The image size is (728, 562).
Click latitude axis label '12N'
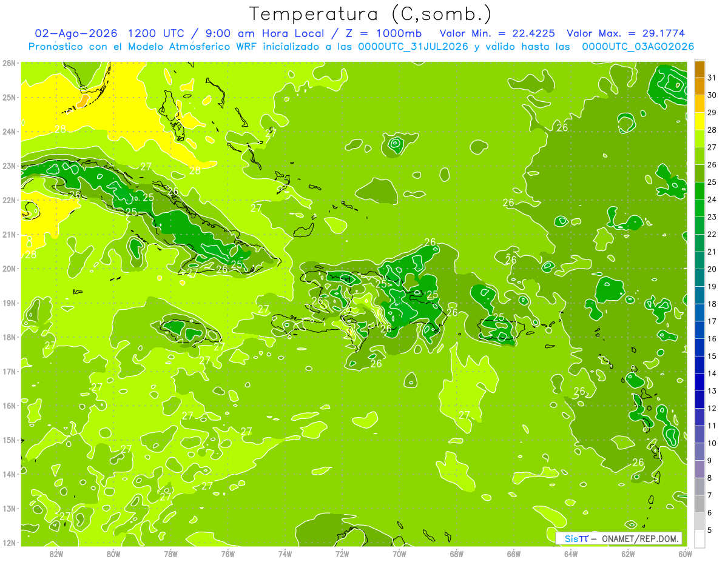tap(9, 543)
